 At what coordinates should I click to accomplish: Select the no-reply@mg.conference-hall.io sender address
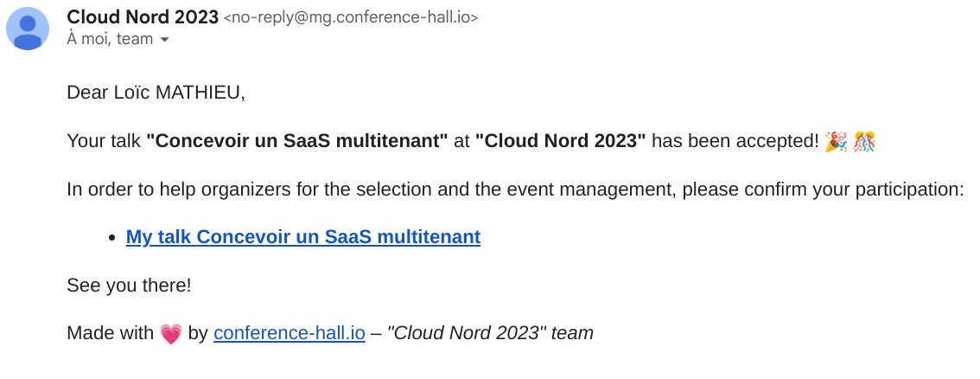(351, 17)
